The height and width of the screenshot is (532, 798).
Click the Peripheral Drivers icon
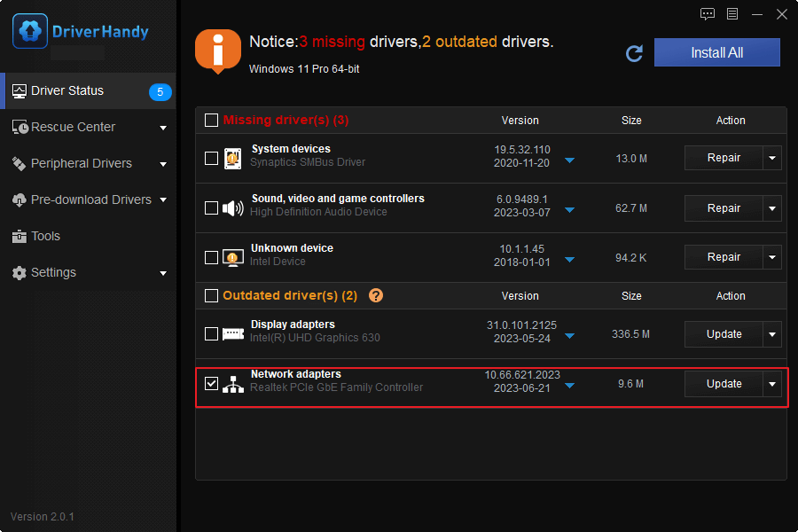click(x=20, y=163)
